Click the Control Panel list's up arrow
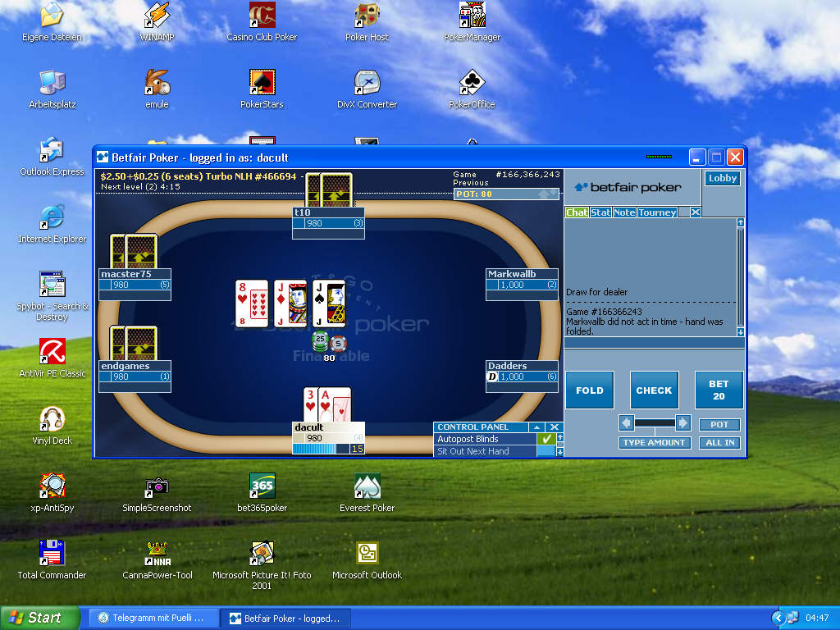This screenshot has width=840, height=630. (559, 437)
